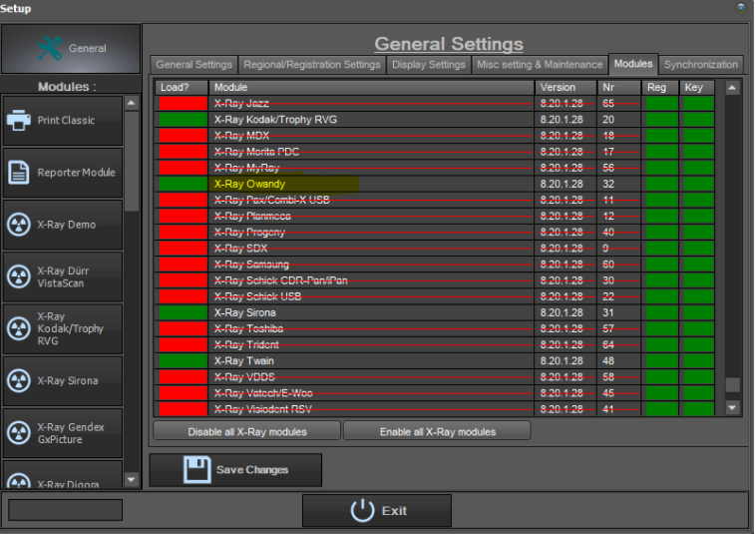Viewport: 756px width, 534px height.
Task: Click the Reporter Module document icon
Action: coord(18,173)
